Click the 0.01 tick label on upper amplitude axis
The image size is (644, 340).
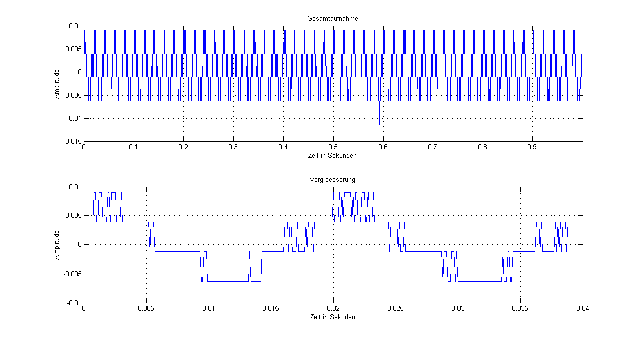(x=74, y=26)
